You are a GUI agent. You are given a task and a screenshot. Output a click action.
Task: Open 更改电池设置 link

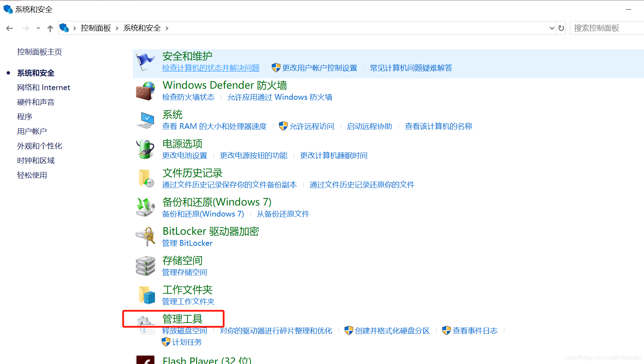coord(185,156)
